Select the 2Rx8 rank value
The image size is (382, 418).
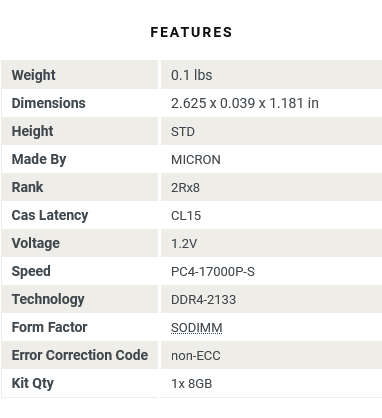[185, 188]
